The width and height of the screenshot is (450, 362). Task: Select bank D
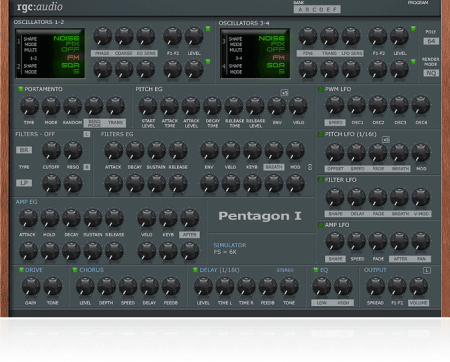click(x=321, y=10)
